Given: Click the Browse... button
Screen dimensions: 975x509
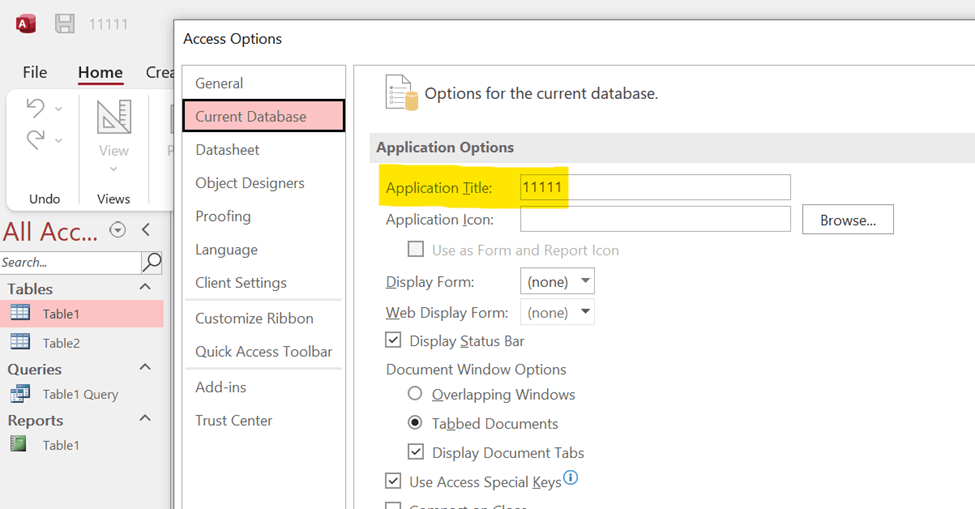Looking at the screenshot, I should point(848,219).
